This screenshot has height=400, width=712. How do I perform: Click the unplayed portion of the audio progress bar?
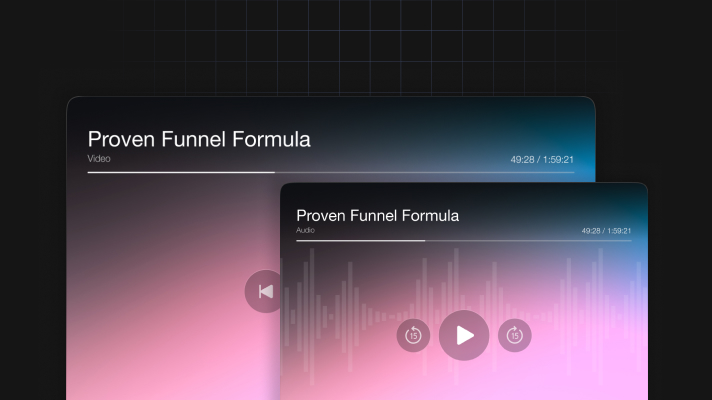(x=530, y=240)
